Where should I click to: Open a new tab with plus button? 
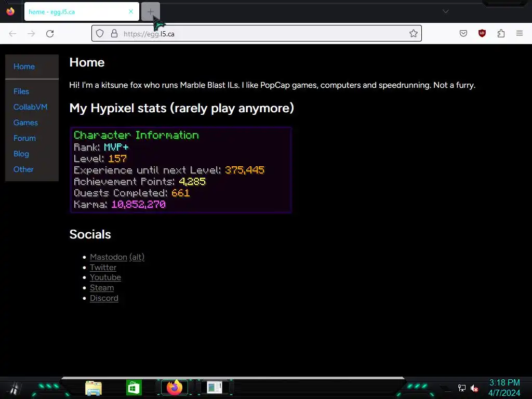(x=150, y=12)
